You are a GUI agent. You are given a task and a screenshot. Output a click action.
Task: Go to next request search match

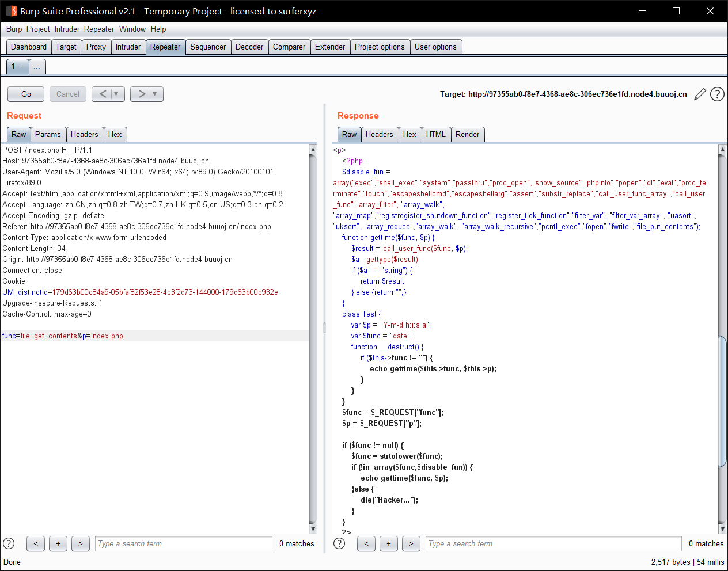[x=81, y=543]
